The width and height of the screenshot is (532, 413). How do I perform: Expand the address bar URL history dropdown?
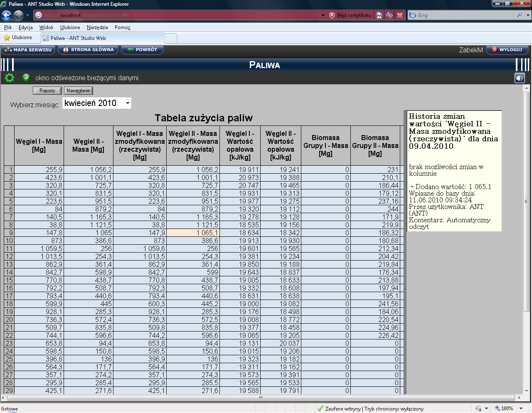(323, 15)
